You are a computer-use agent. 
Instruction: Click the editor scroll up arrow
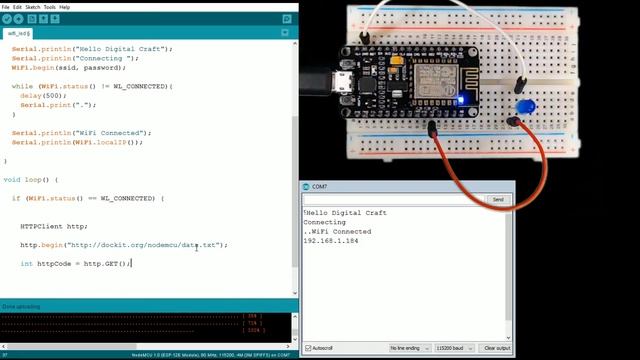(295, 43)
